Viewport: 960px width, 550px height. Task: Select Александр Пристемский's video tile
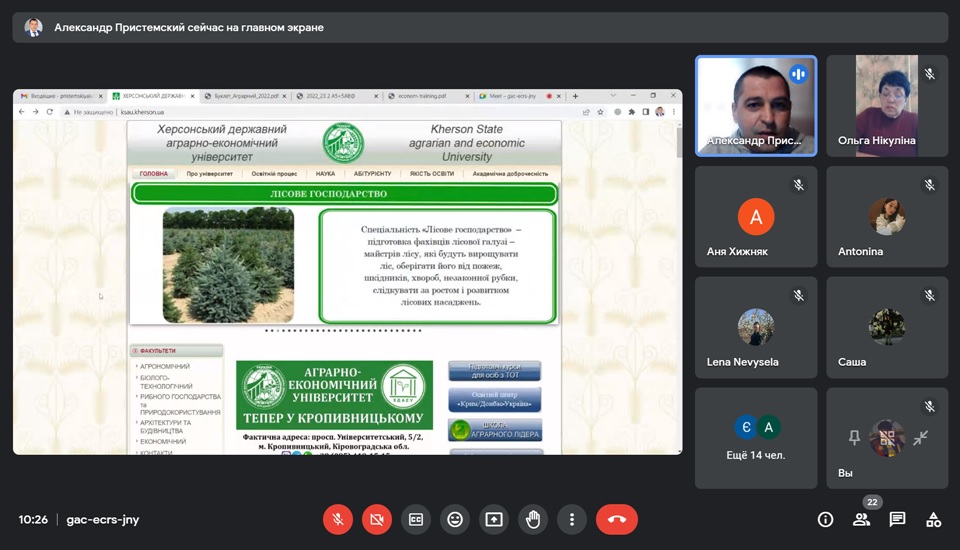pos(756,106)
